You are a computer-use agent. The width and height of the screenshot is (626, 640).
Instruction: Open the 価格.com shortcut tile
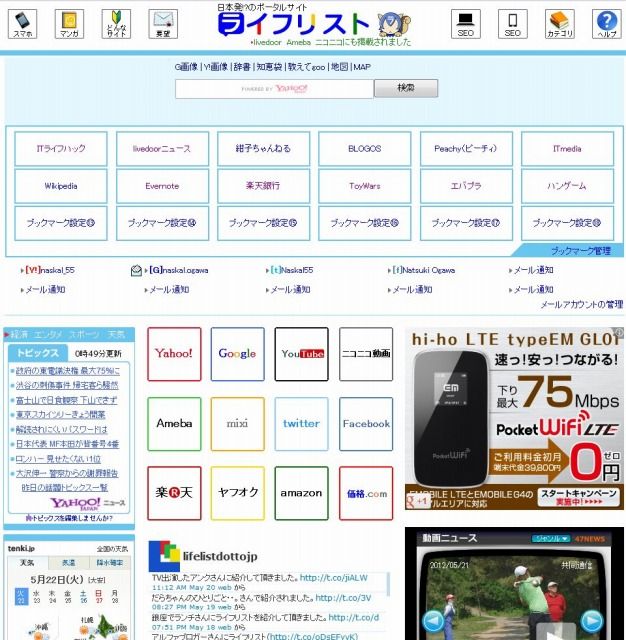[x=366, y=493]
